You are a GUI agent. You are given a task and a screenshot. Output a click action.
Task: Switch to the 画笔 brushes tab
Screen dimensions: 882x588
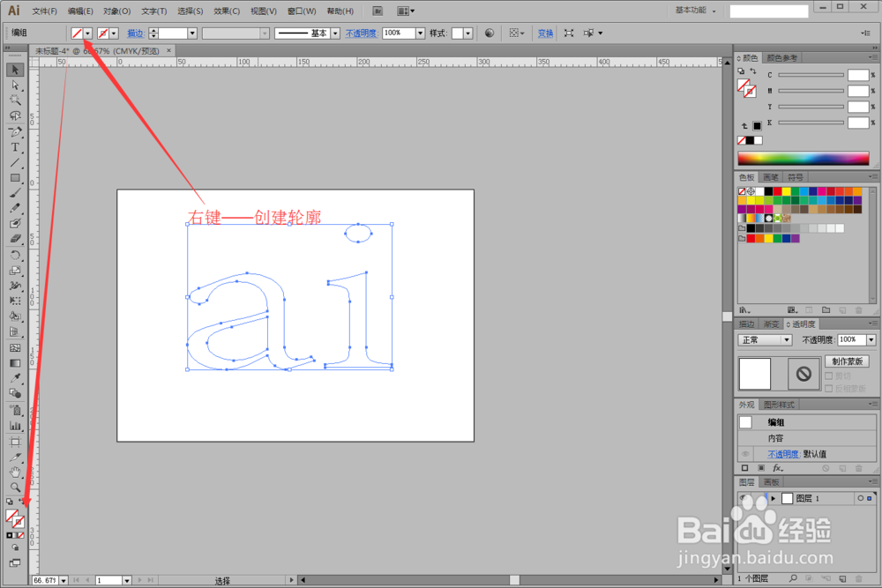click(771, 177)
